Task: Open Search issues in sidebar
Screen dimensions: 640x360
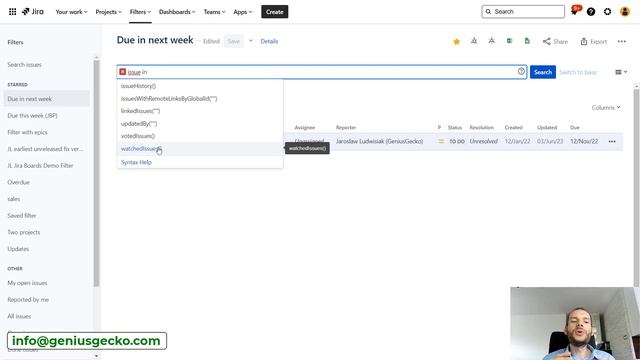Action: click(24, 65)
